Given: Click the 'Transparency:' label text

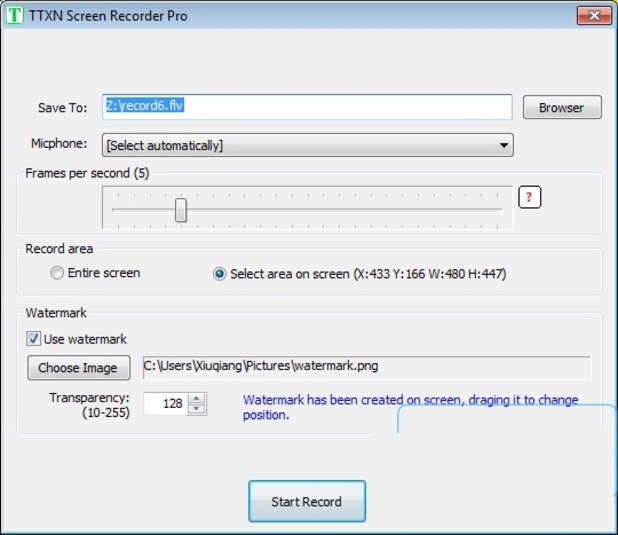Looking at the screenshot, I should [89, 398].
